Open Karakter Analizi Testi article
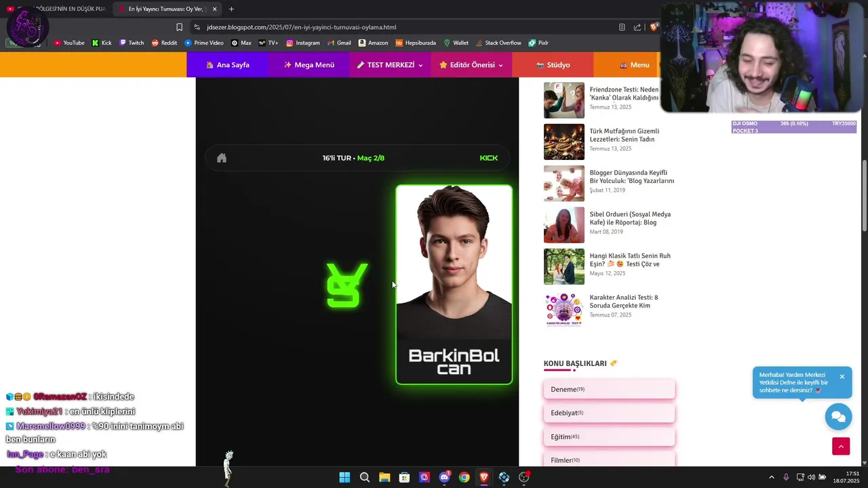 [x=623, y=302]
